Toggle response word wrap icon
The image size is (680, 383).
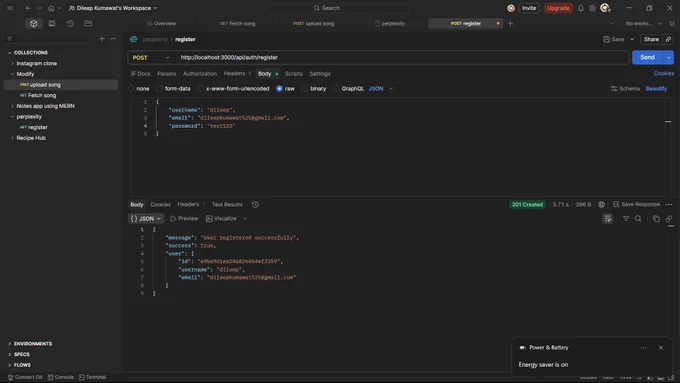pos(608,219)
